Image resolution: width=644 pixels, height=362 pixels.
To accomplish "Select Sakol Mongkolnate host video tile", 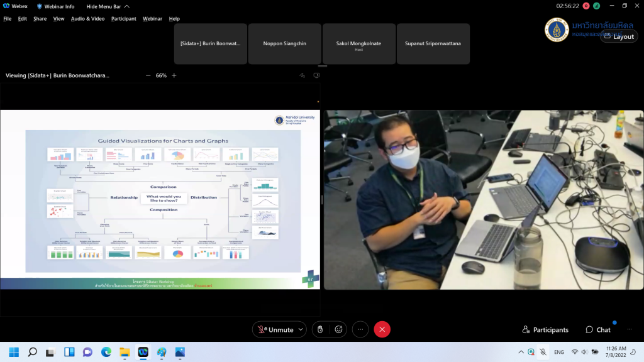I will [x=359, y=44].
